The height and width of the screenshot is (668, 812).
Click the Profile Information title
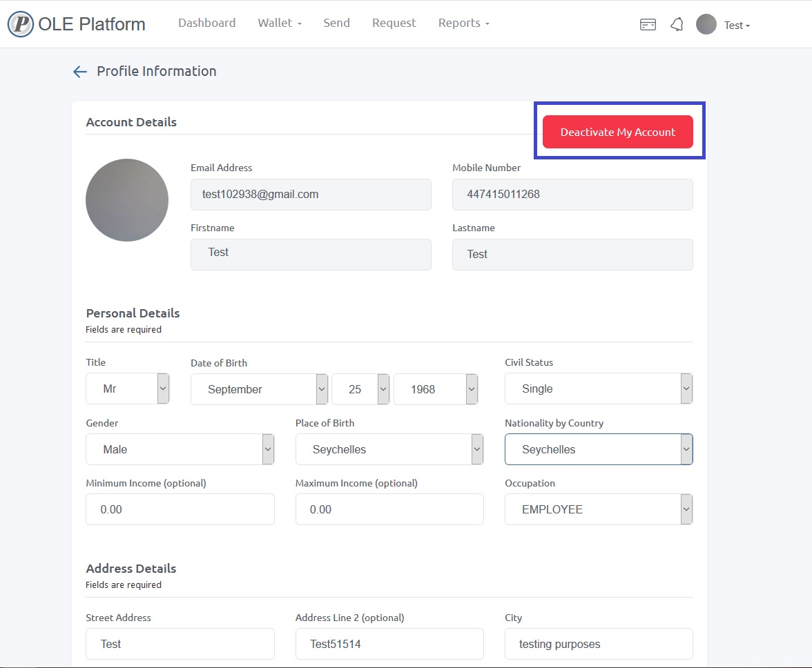(156, 71)
